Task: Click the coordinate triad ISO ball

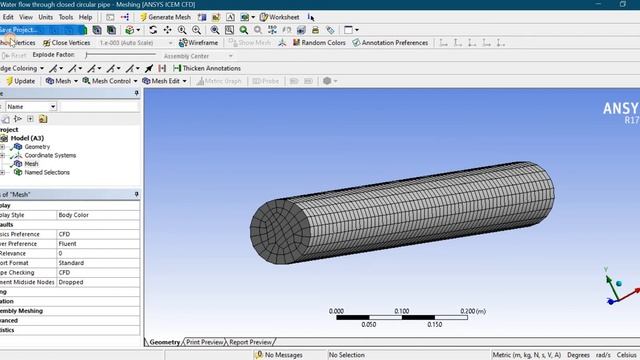Action: (x=619, y=283)
